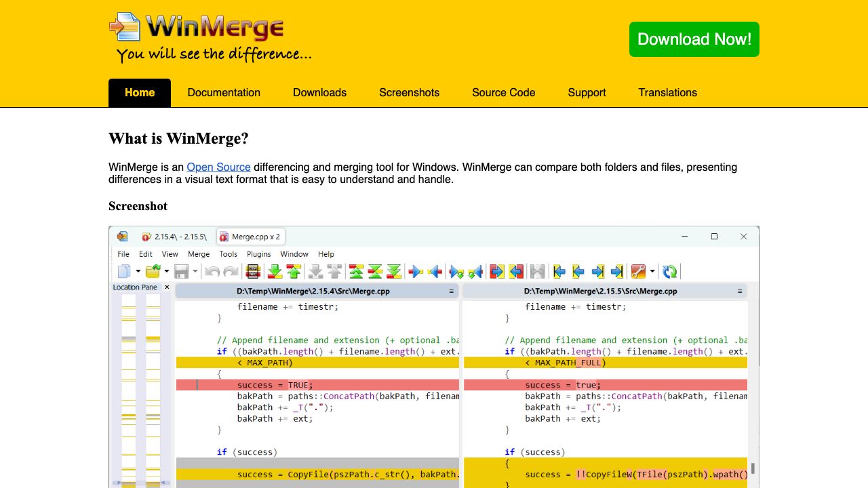Viewport: 868px width, 488px height.
Task: Open View menu in WinMerge screenshot
Action: tap(170, 254)
